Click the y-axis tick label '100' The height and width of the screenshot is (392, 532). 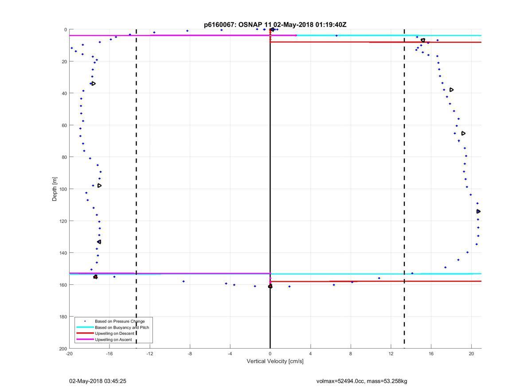point(63,189)
